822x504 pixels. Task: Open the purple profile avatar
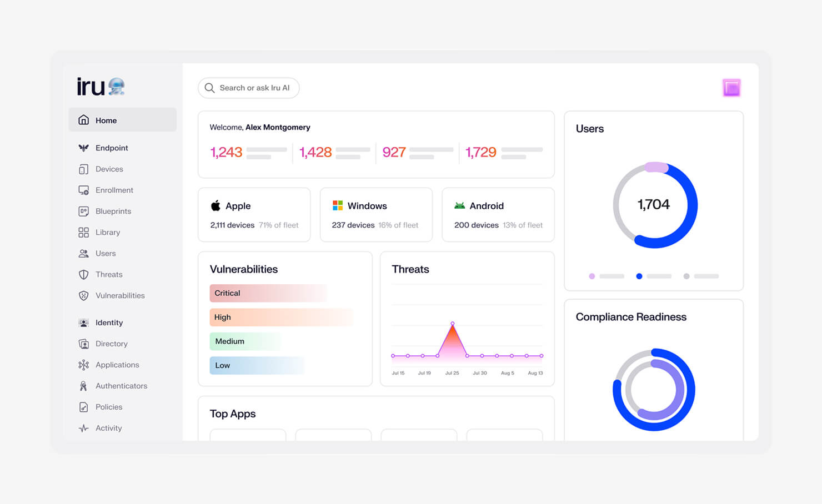click(x=731, y=88)
